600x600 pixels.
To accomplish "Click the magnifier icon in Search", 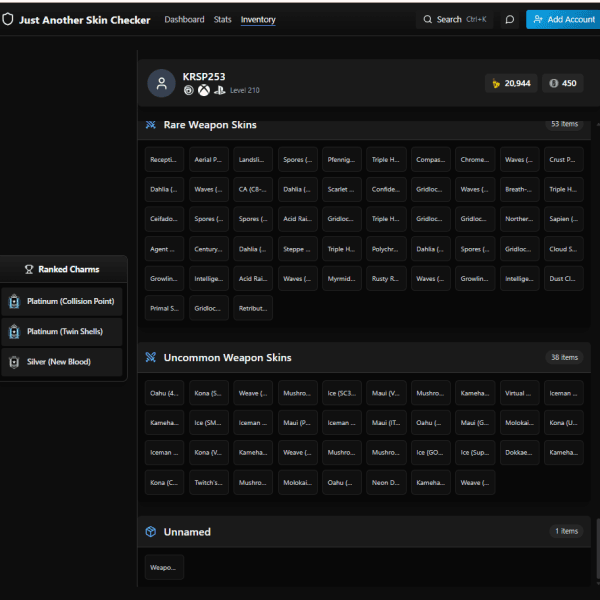I will point(427,19).
